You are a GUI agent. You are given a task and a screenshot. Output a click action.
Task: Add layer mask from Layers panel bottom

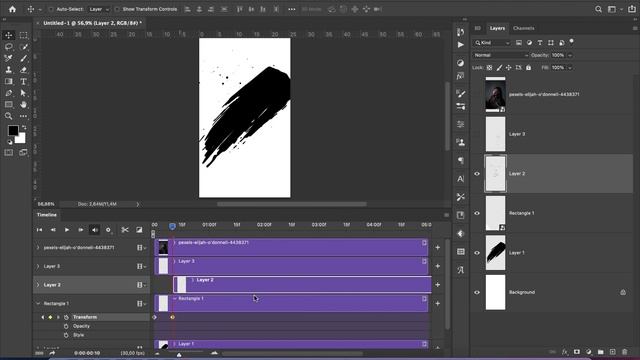(577, 352)
